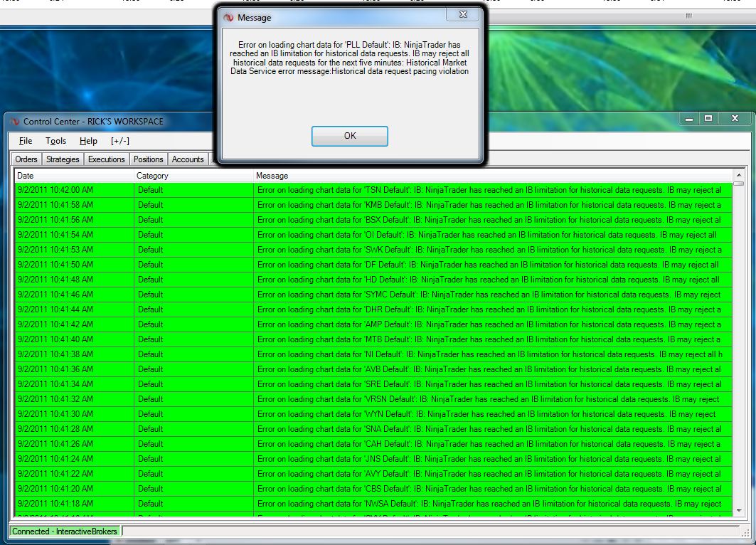Screen dimensions: 756x545
Task: Click the NinjaTrader icon in Message title bar
Action: click(x=228, y=18)
